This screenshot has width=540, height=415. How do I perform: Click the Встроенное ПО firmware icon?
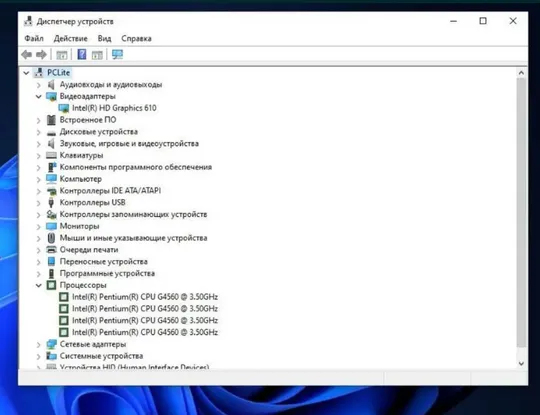click(x=51, y=120)
